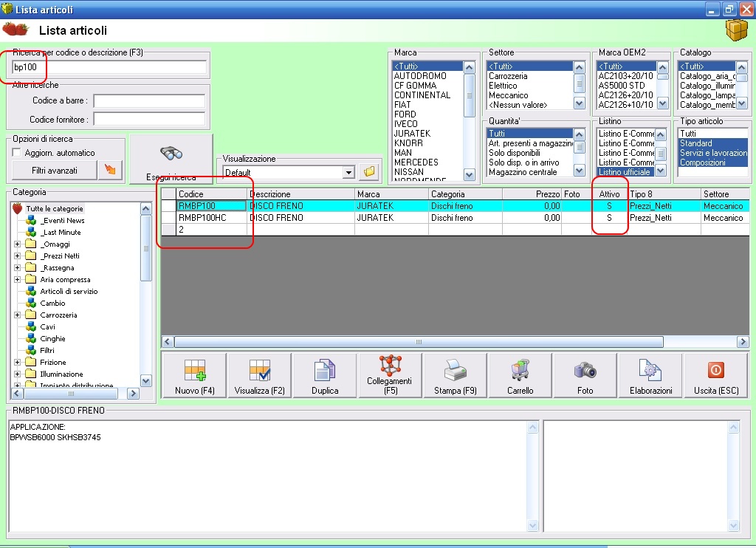
Task: Select Elettrico in the Settore list
Action: pos(502,86)
